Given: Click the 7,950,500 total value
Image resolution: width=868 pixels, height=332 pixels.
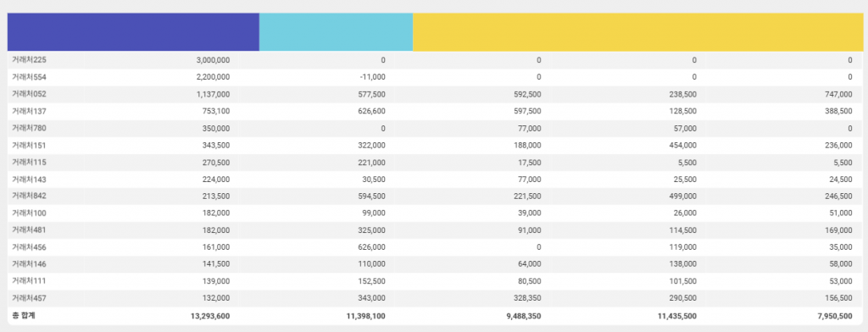Looking at the screenshot, I should point(835,317).
